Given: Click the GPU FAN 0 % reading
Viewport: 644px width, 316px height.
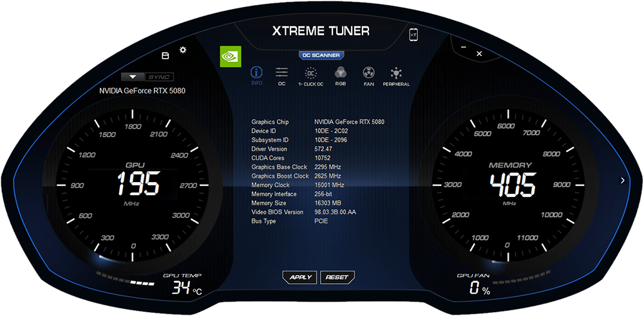Looking at the screenshot, I should tap(480, 289).
